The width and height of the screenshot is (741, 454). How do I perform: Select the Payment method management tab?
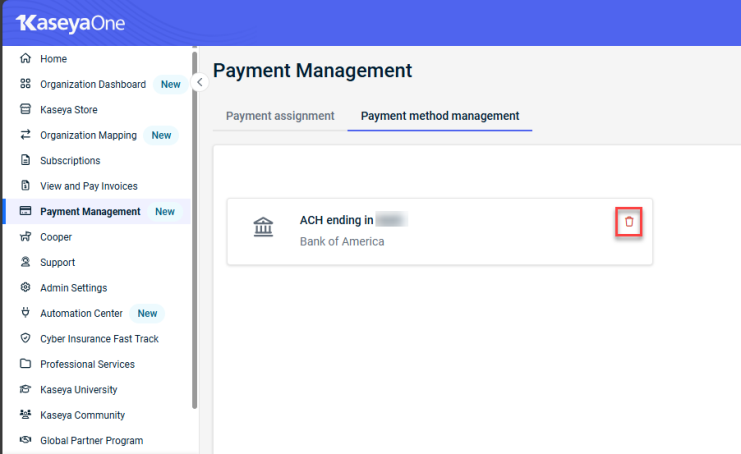tap(440, 116)
